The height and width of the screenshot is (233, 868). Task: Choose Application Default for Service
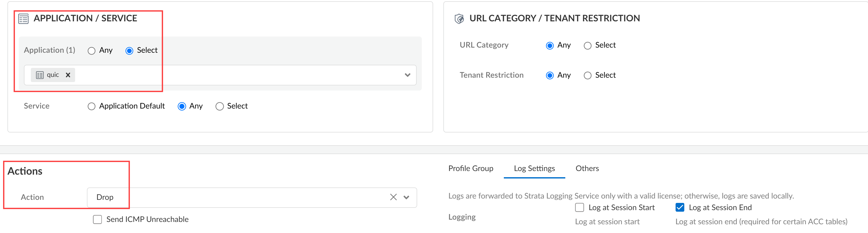[x=91, y=107]
